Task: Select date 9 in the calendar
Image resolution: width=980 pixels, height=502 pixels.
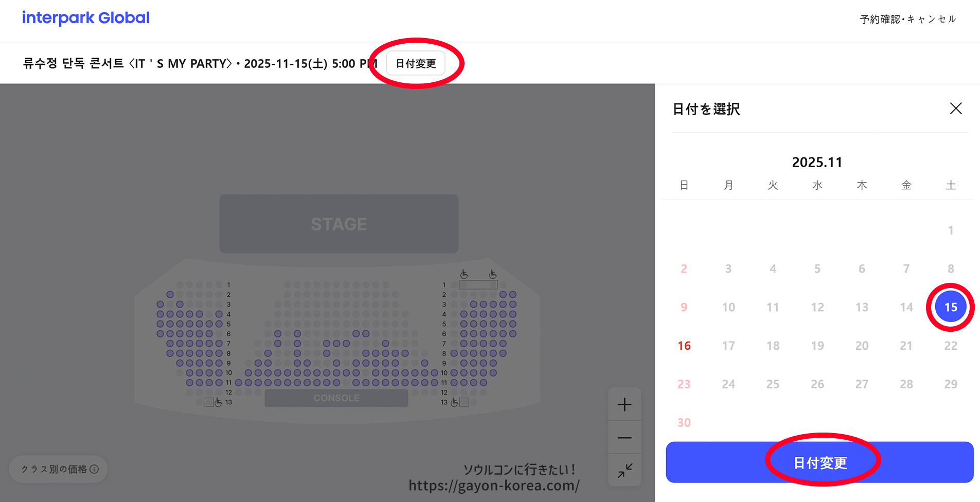Action: 684,307
